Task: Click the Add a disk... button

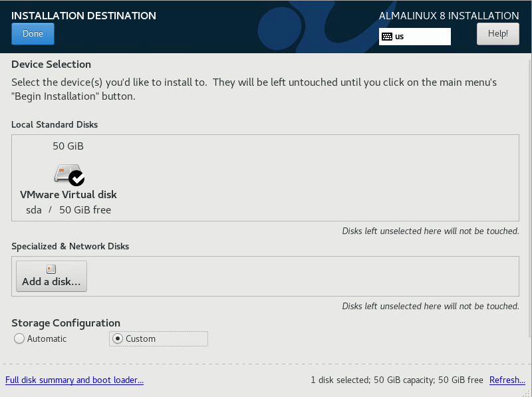Action: [x=52, y=276]
